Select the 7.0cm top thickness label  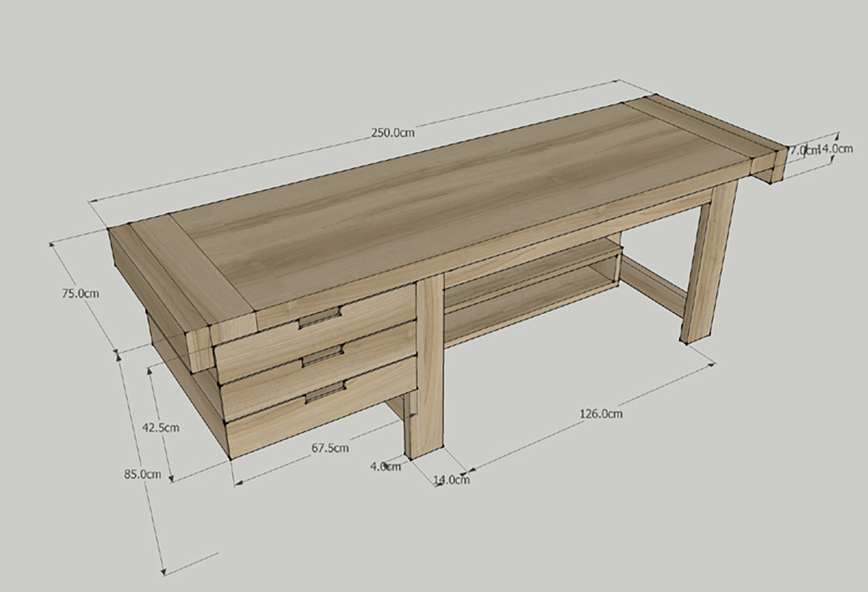(802, 150)
